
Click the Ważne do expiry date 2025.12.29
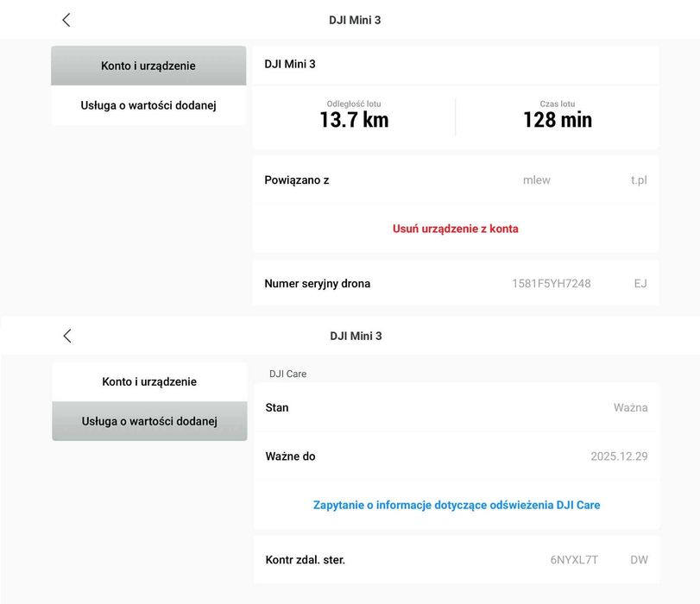coord(618,456)
